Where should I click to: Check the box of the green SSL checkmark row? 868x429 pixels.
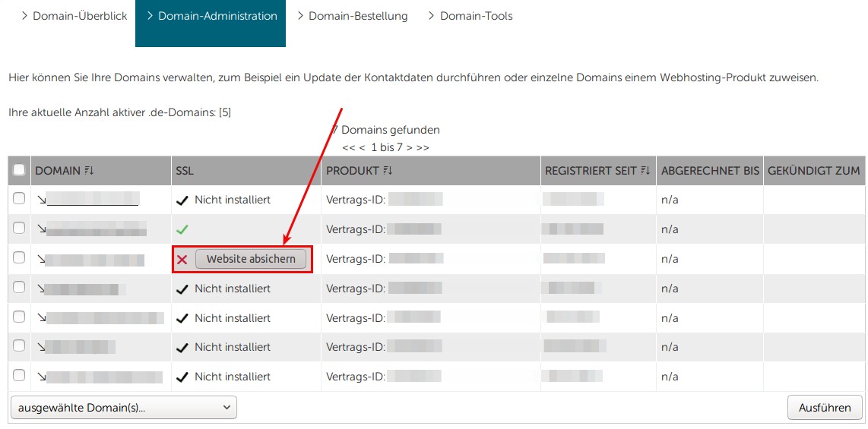19,228
